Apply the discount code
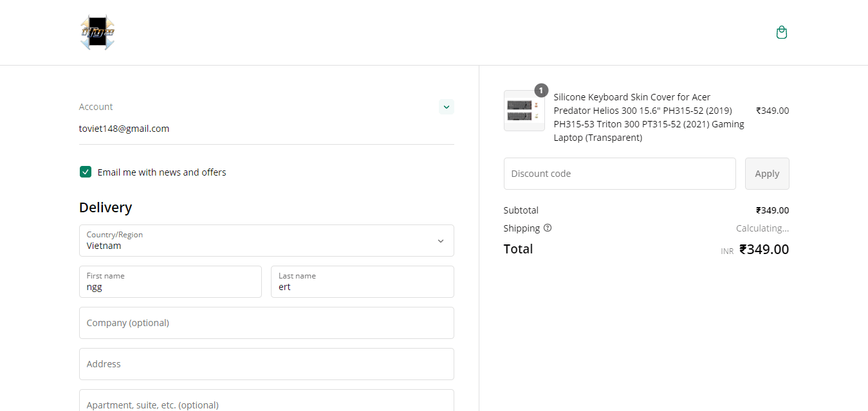The width and height of the screenshot is (868, 411). (767, 174)
